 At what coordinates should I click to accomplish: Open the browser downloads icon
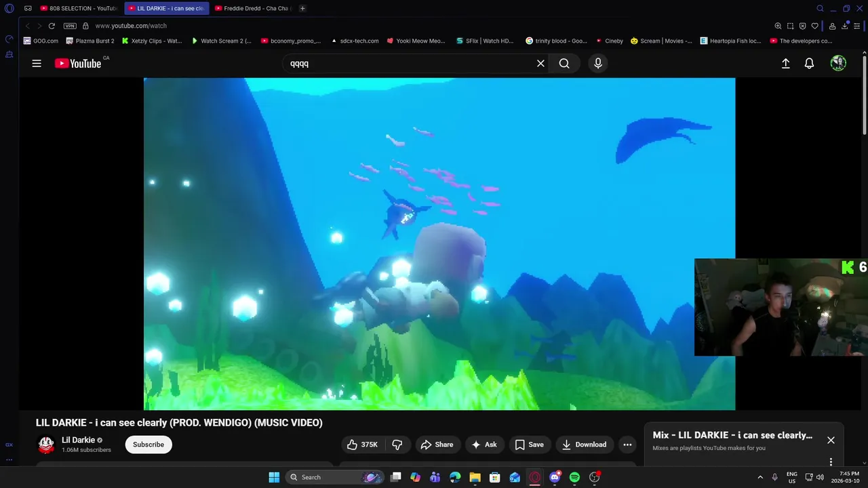[845, 26]
